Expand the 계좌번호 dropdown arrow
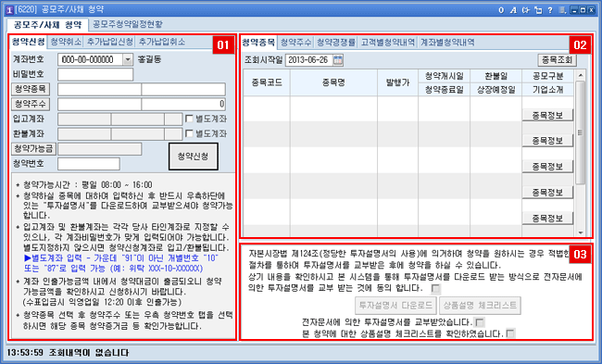Image resolution: width=602 pixels, height=364 pixels. (128, 59)
